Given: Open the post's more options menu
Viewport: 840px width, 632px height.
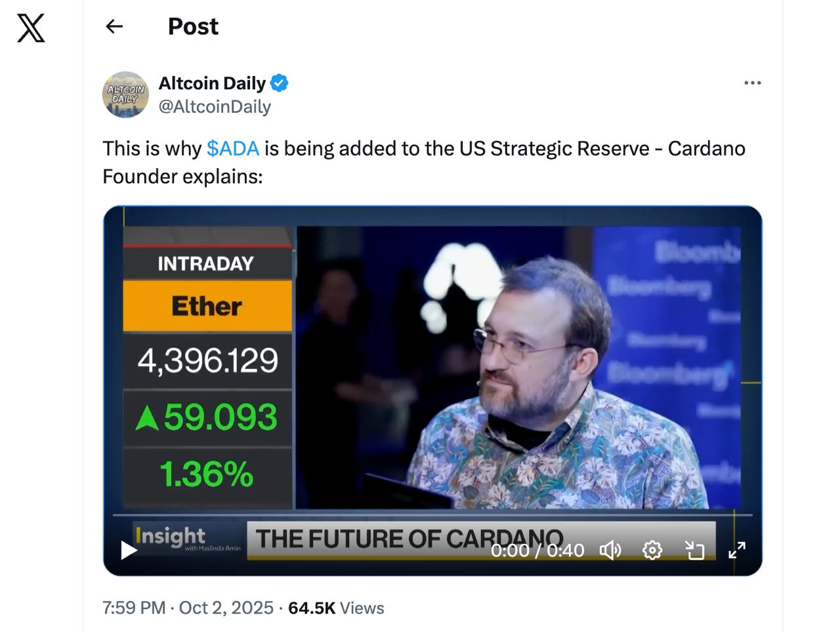Looking at the screenshot, I should [752, 83].
